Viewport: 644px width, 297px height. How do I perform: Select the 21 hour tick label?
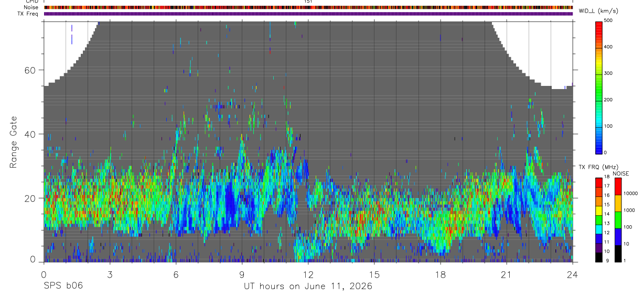(506, 274)
